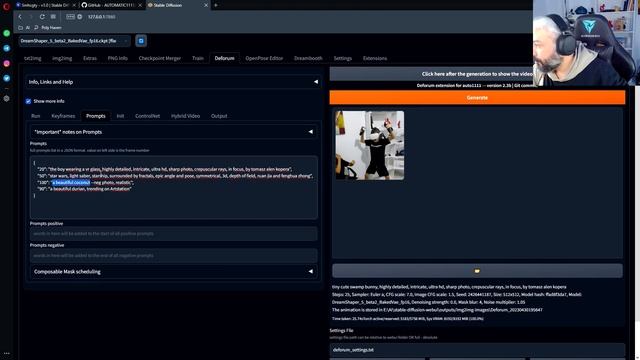
Task: Switch to the Hybrid Video sub-tab
Action: point(185,116)
